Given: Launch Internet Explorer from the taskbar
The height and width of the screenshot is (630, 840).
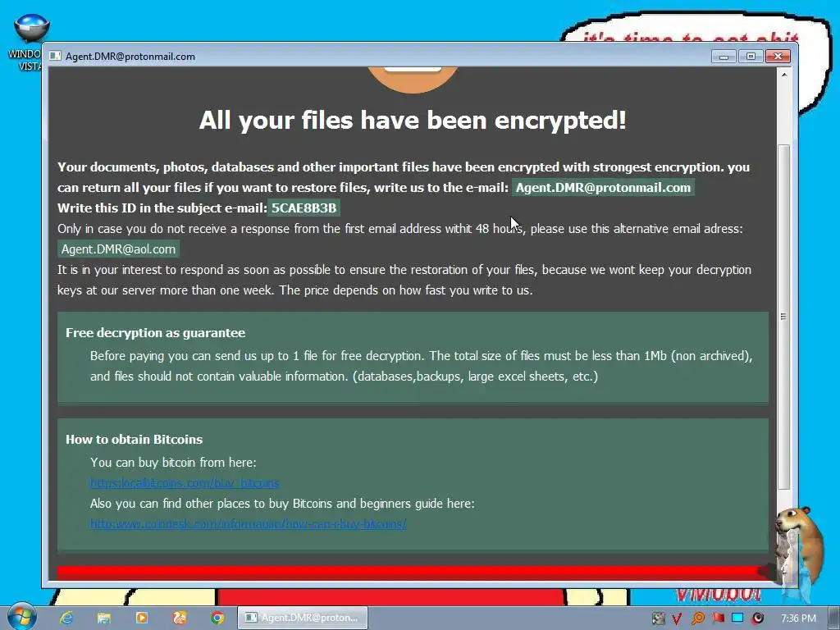Looking at the screenshot, I should tap(66, 618).
